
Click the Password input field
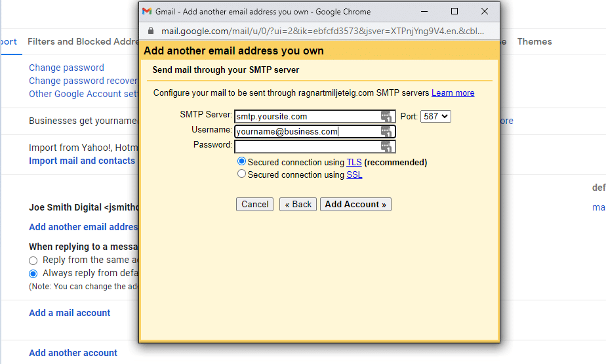click(x=306, y=147)
